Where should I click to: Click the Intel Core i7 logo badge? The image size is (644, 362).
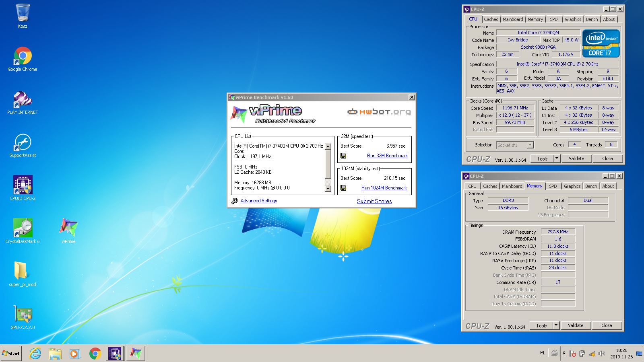(601, 43)
